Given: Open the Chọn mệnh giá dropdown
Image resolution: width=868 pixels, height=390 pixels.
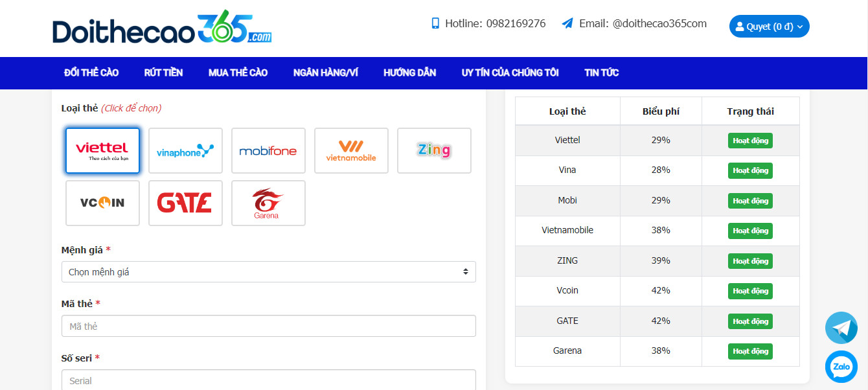Looking at the screenshot, I should pyautogui.click(x=269, y=272).
